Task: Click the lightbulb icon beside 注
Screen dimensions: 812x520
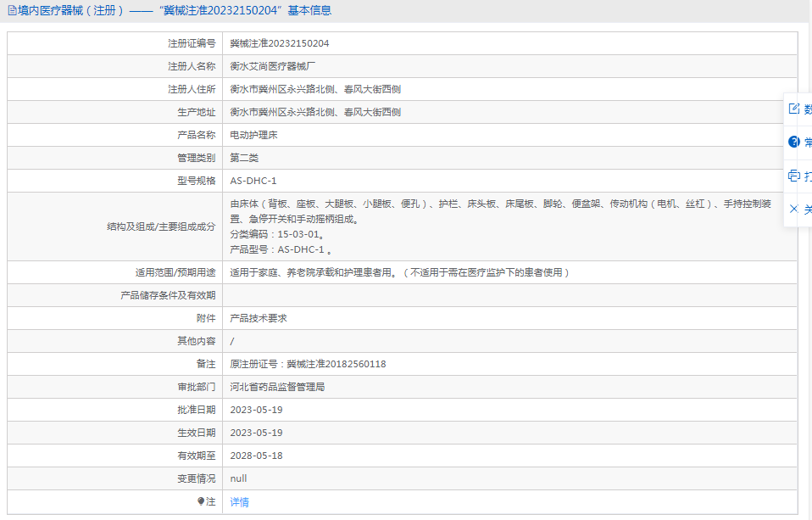Action: [201, 501]
